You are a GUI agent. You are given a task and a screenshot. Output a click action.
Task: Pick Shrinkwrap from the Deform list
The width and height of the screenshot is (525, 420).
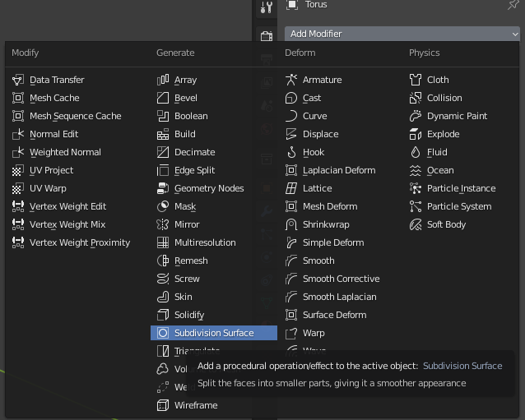pyautogui.click(x=326, y=224)
